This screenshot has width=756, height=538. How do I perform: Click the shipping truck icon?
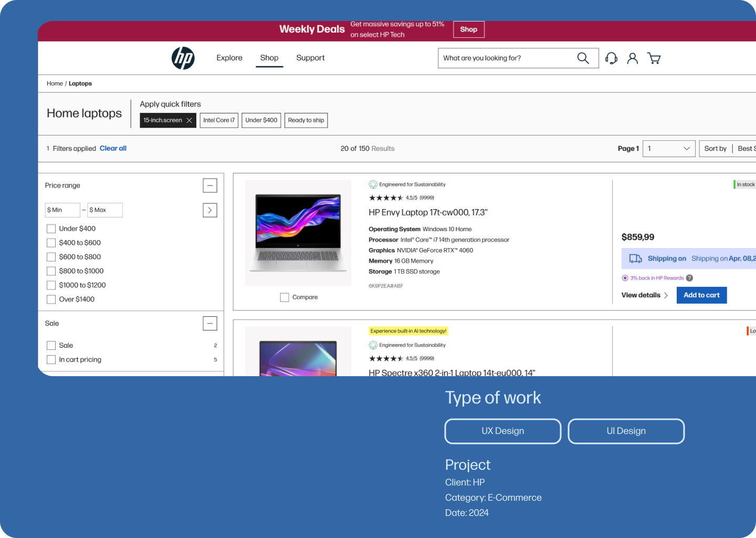click(636, 258)
